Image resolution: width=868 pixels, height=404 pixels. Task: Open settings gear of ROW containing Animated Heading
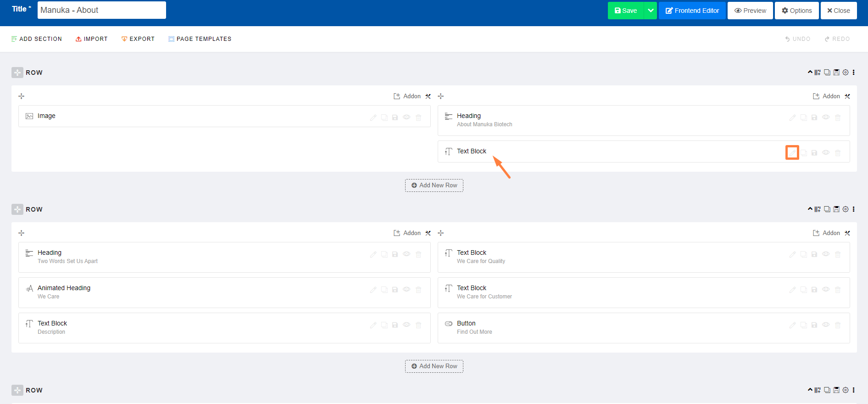click(846, 209)
